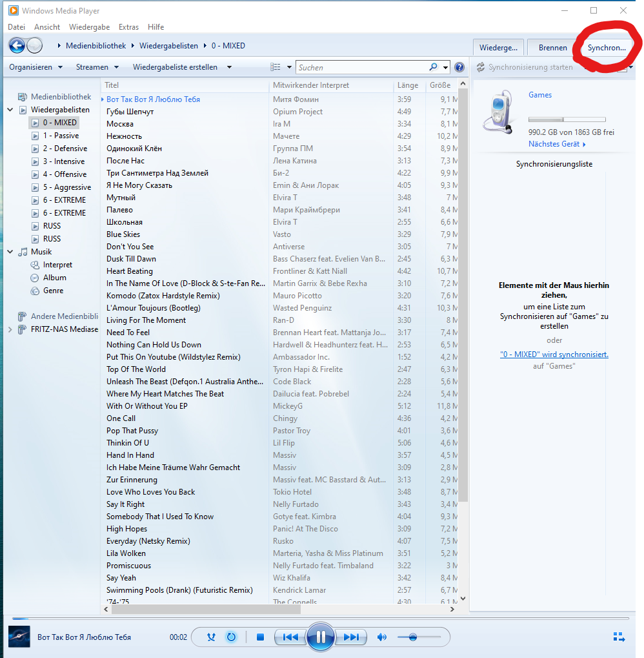Image resolution: width=644 pixels, height=658 pixels.
Task: Select the 5 - Aggressive playlist
Action: coord(67,187)
